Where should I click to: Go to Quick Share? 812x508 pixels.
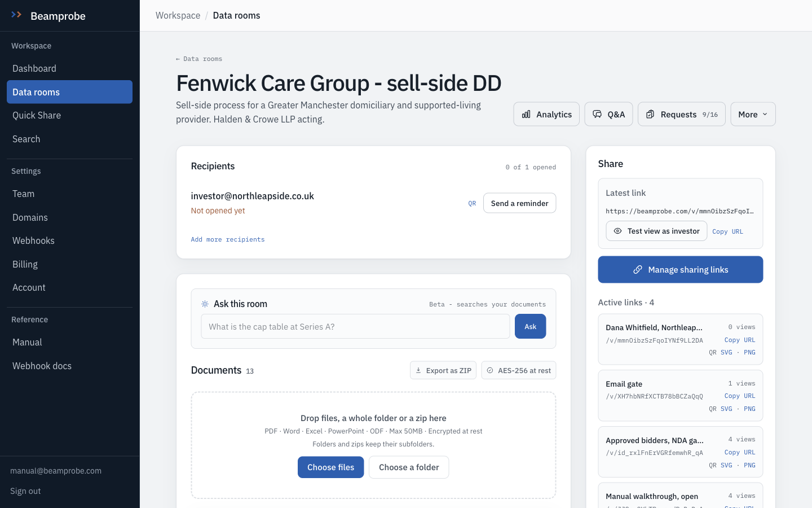69,115
